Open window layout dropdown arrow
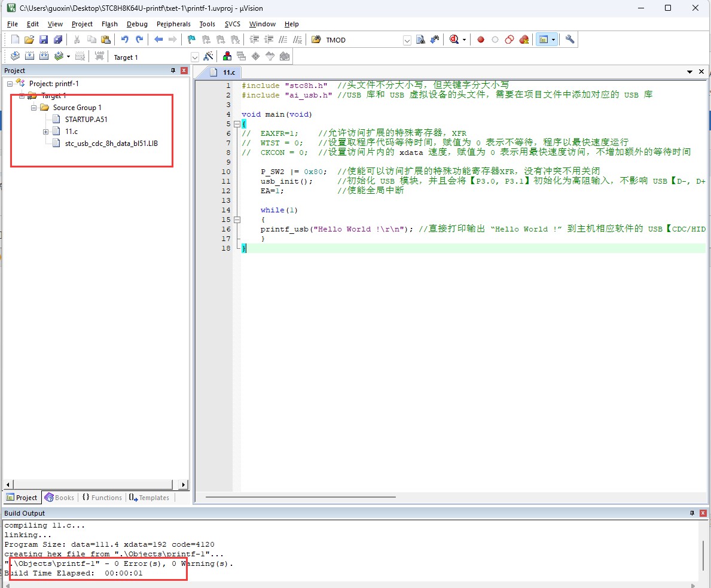This screenshot has width=711, height=588. (553, 40)
